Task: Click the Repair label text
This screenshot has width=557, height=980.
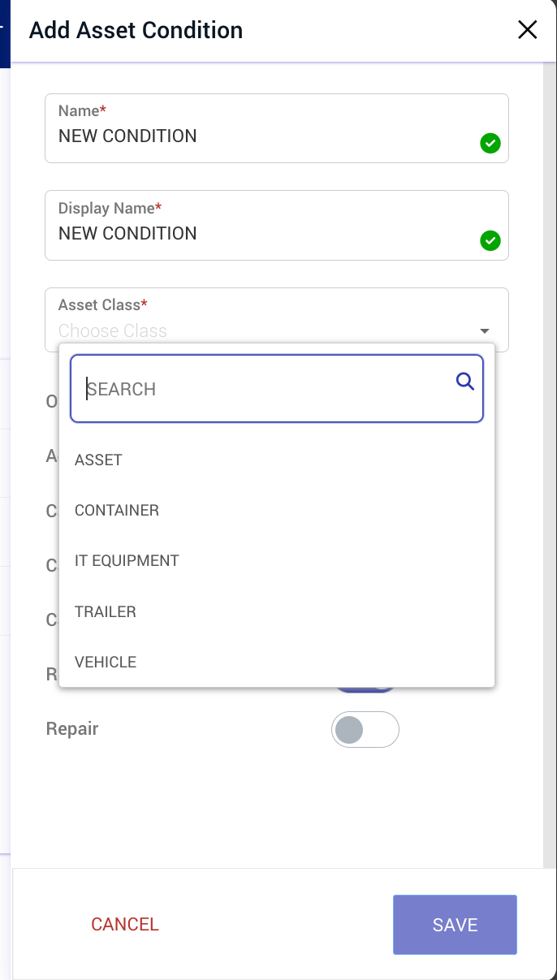Action: (x=71, y=729)
